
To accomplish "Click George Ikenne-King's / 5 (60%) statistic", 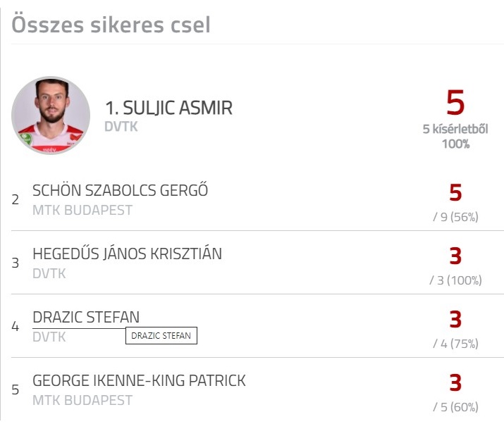I will coord(455,407).
